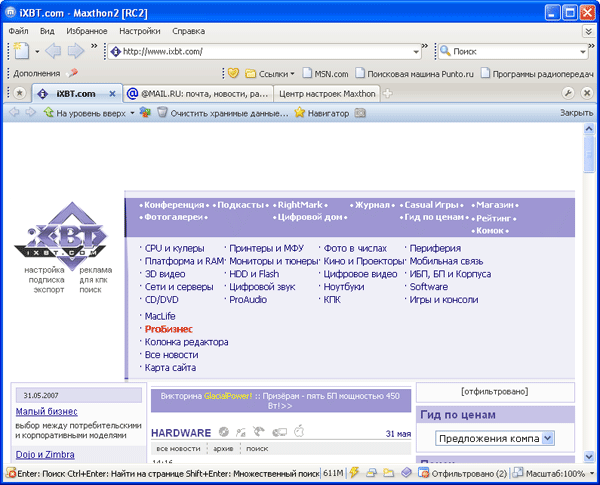Click the vertical scrollbar thumb

click(x=589, y=154)
